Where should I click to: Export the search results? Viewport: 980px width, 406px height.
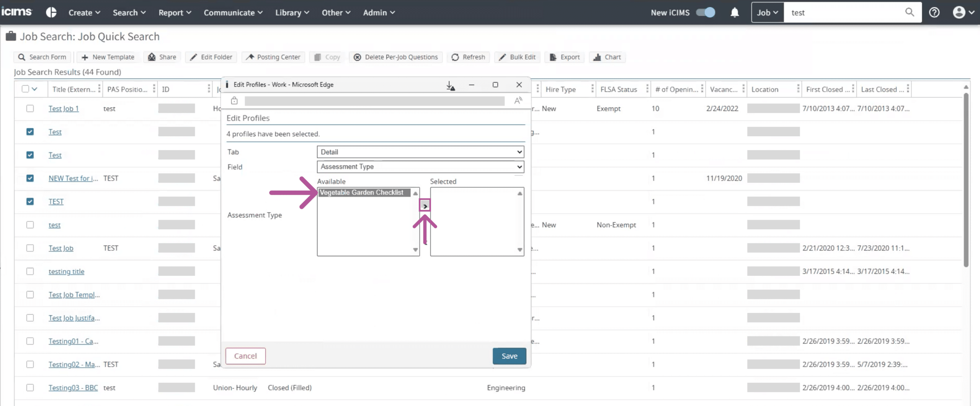(565, 57)
